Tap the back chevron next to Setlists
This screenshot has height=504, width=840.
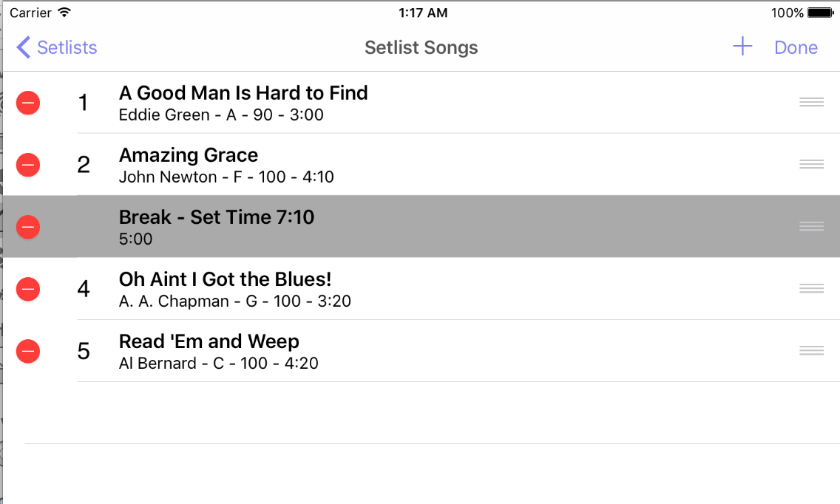coord(23,47)
